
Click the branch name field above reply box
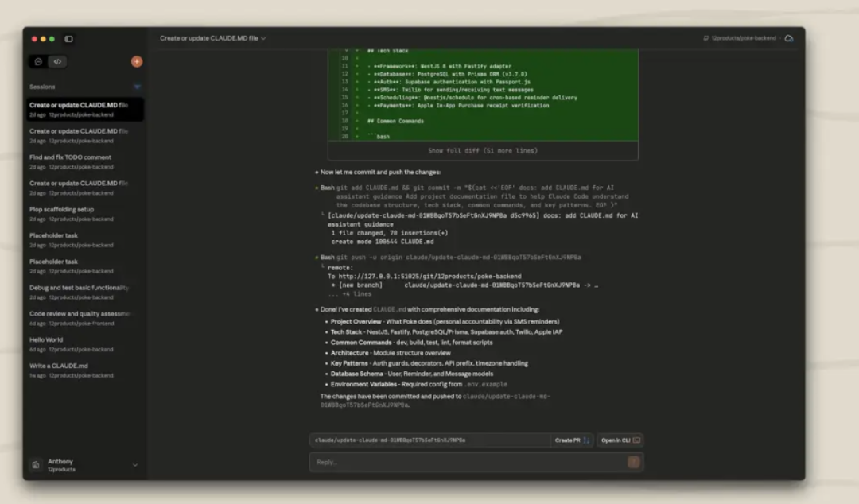430,440
